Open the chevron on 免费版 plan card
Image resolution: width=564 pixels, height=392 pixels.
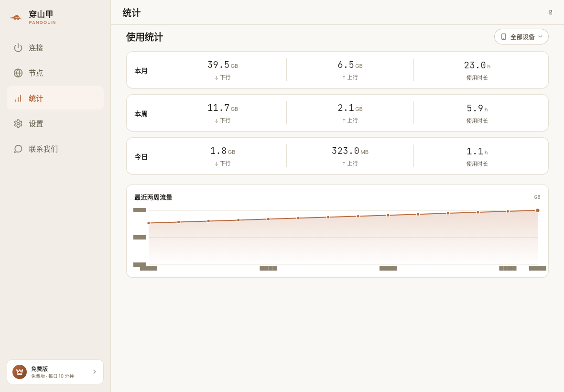click(95, 372)
